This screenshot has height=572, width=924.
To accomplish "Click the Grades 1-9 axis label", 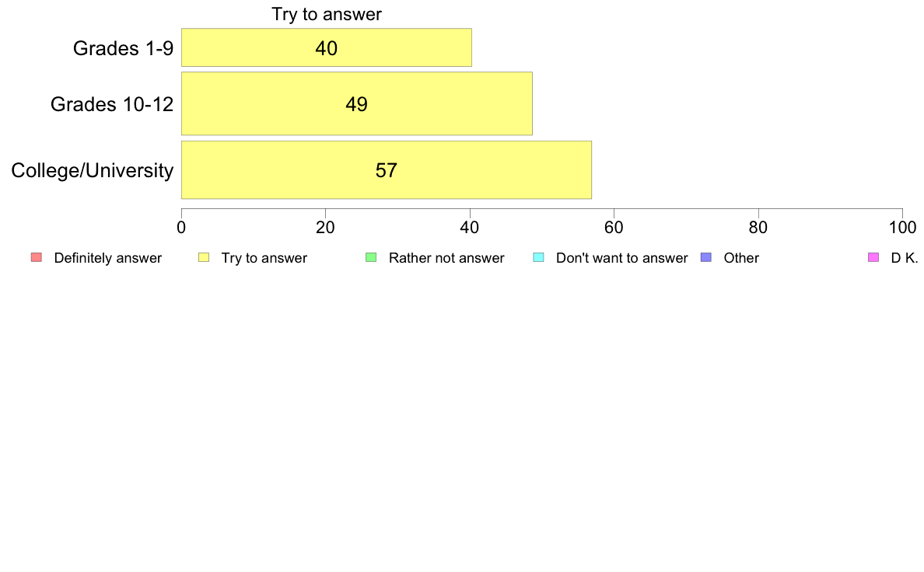I will click(123, 47).
